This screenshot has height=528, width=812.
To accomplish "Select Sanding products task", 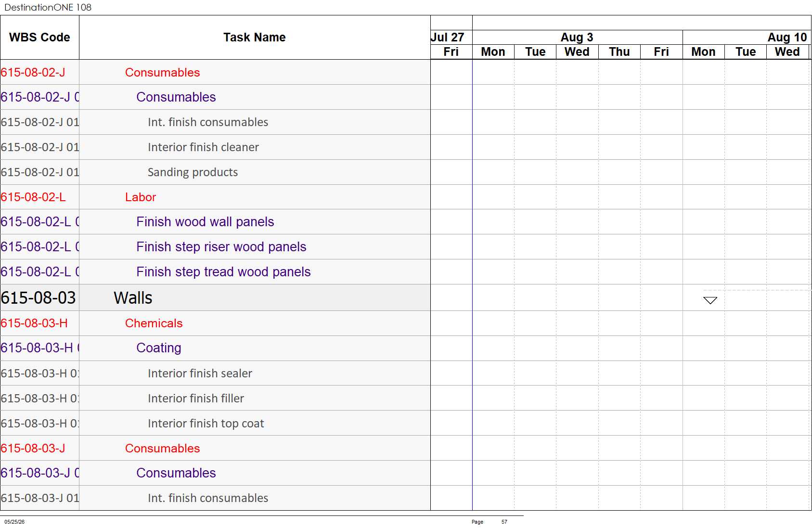I will [x=193, y=172].
